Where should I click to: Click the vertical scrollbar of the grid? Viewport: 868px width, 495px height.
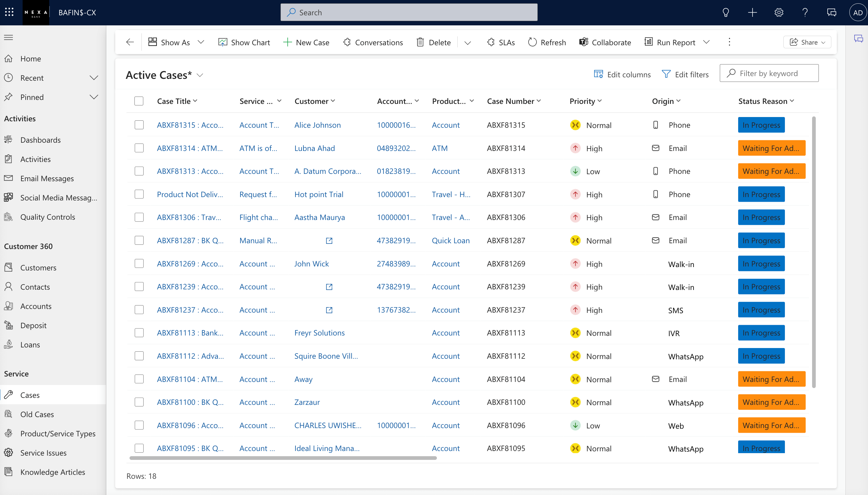814,252
